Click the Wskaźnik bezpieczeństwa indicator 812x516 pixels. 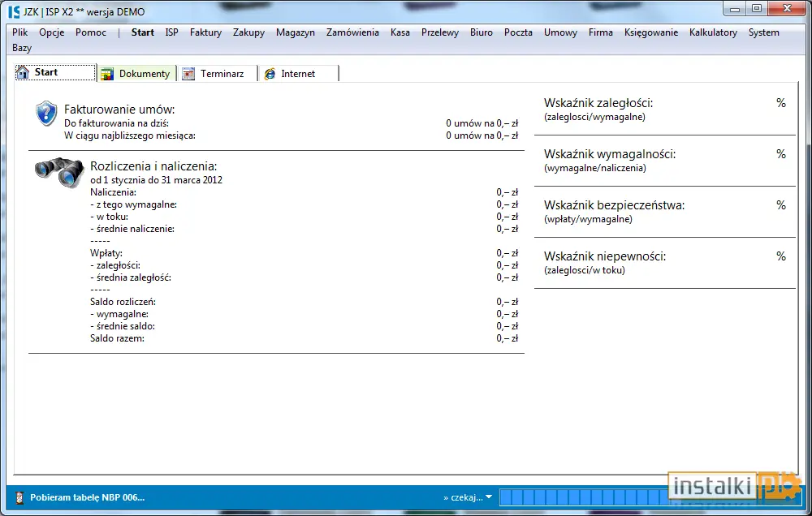tap(665, 212)
